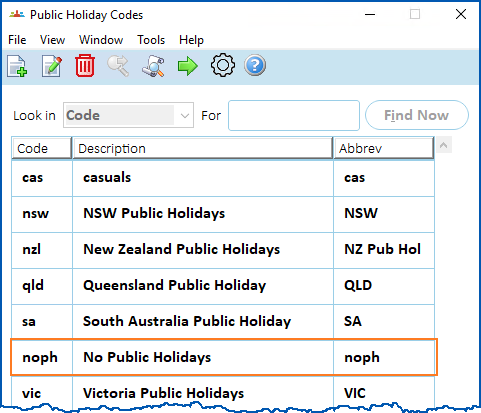Image resolution: width=481 pixels, height=413 pixels.
Task: Select the No Public Holidays row
Action: [x=224, y=357]
